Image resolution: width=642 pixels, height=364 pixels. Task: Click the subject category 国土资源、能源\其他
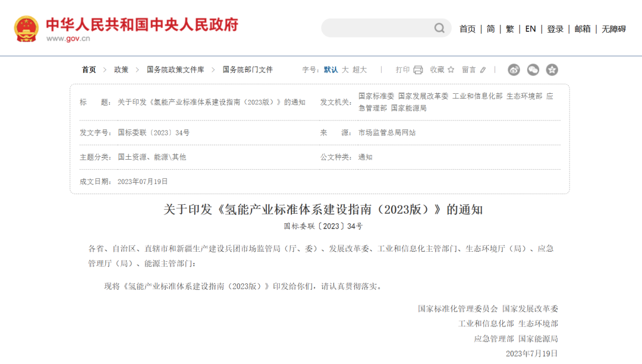click(x=152, y=157)
